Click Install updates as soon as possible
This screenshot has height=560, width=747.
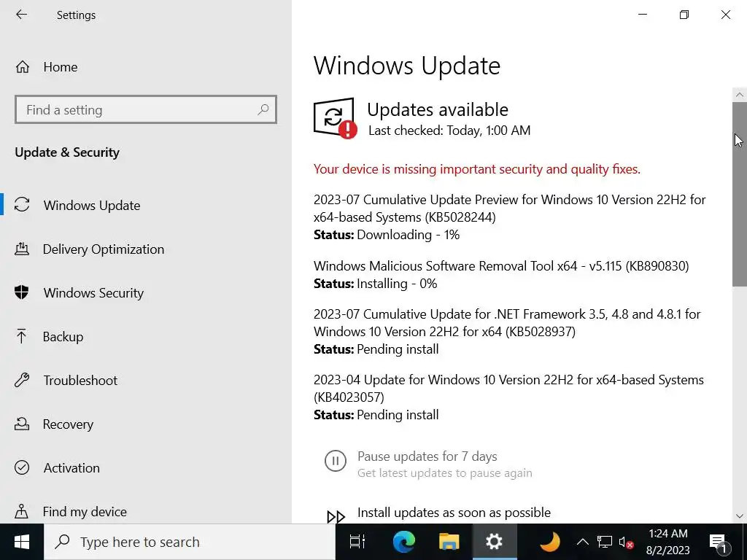(x=454, y=513)
